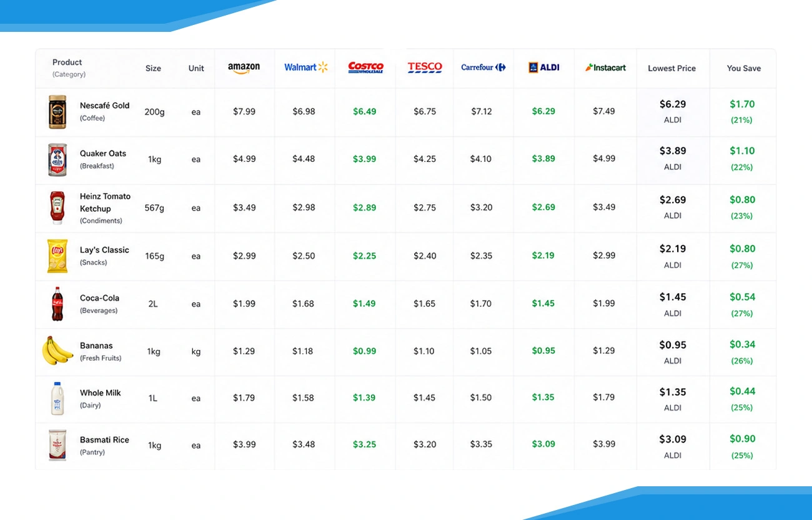Select Carrefour's $1.50 Whole Milk price
This screenshot has height=520, width=812.
481,398
